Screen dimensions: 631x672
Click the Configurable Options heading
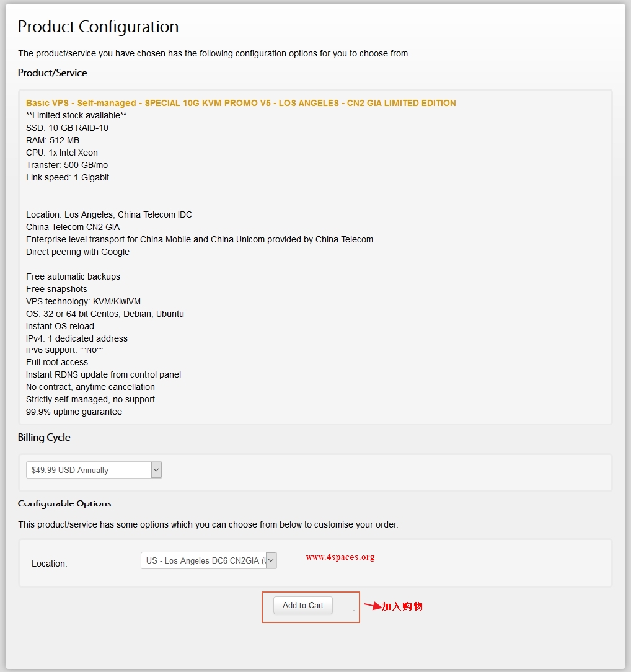click(x=64, y=503)
